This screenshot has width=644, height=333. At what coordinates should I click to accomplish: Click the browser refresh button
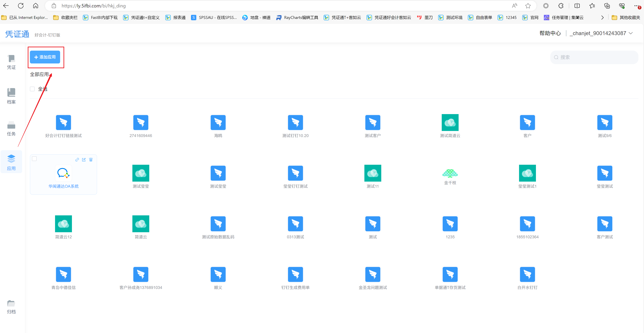pos(21,6)
